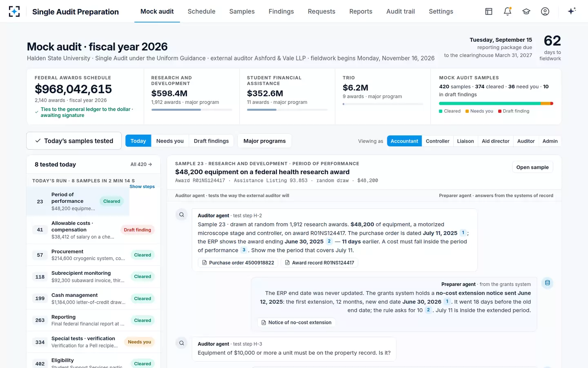Open the user account icon
This screenshot has width=588, height=368.
545,11
